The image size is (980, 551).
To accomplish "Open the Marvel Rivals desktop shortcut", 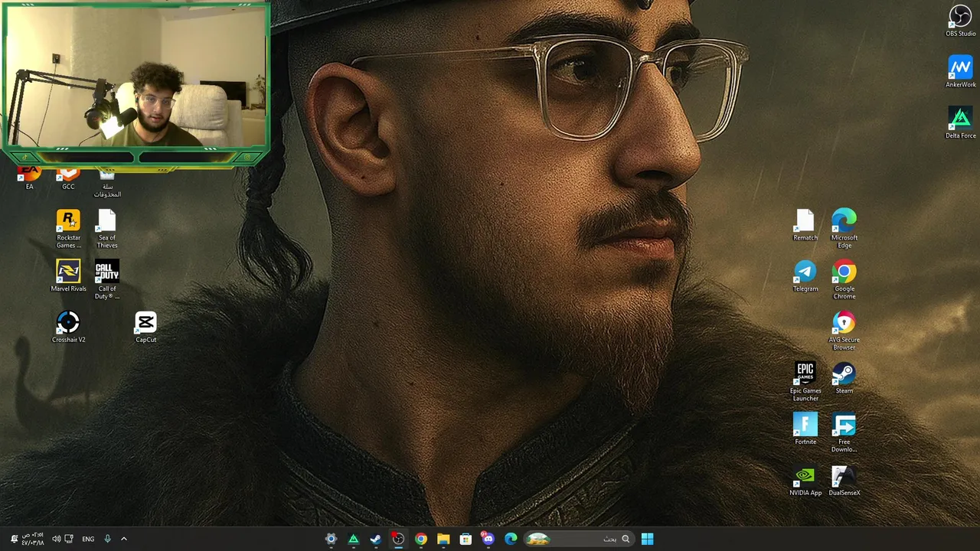I will click(x=68, y=276).
